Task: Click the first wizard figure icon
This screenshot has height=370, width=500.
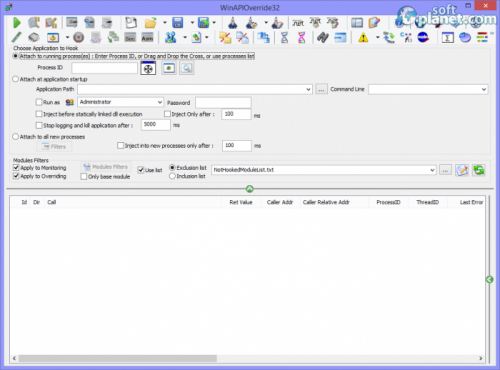Action: point(233,23)
